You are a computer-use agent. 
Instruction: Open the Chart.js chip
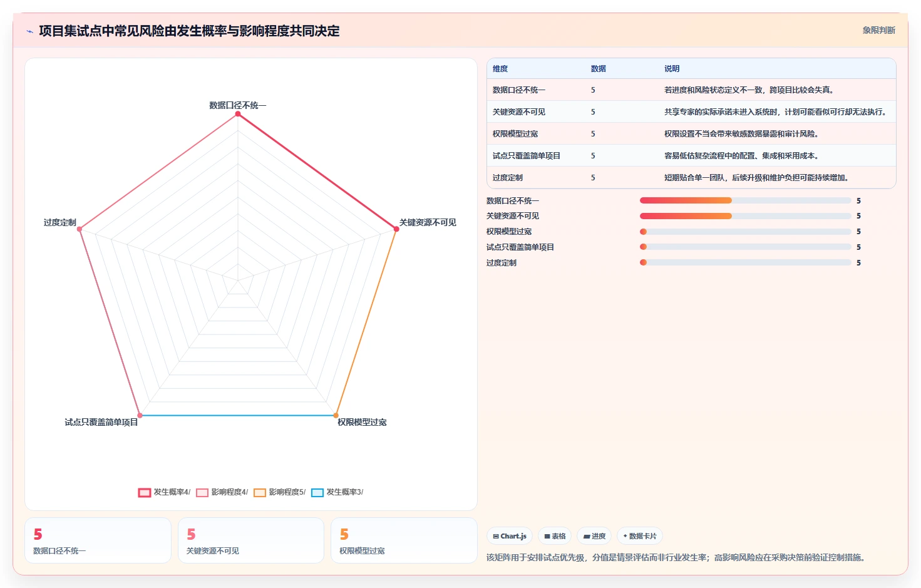tap(510, 536)
